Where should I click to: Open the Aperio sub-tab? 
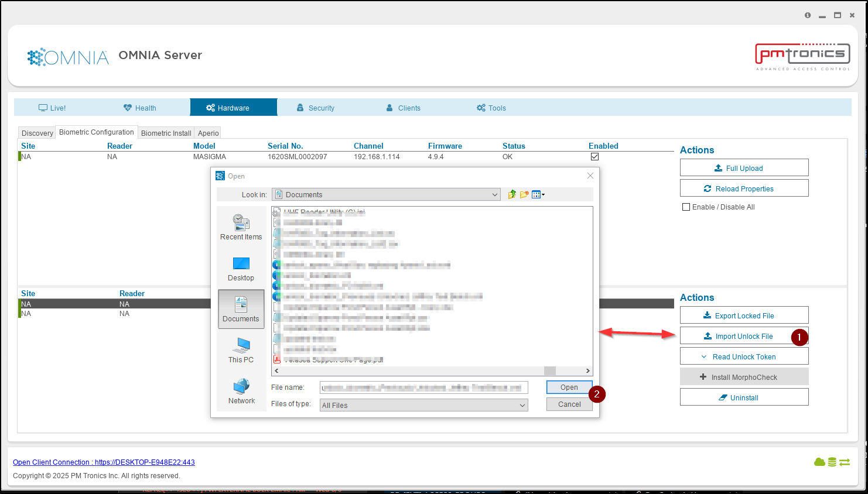(x=208, y=133)
